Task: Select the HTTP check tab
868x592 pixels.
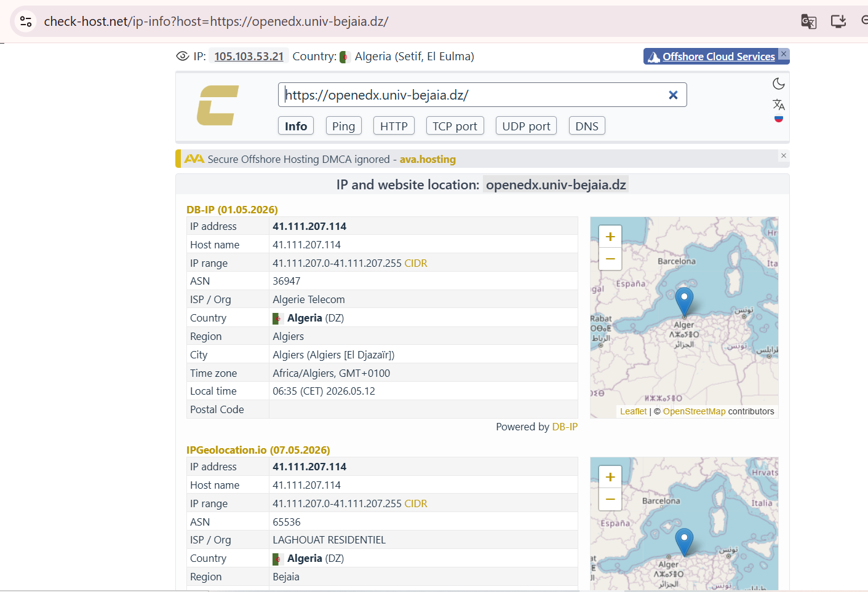Action: point(394,126)
